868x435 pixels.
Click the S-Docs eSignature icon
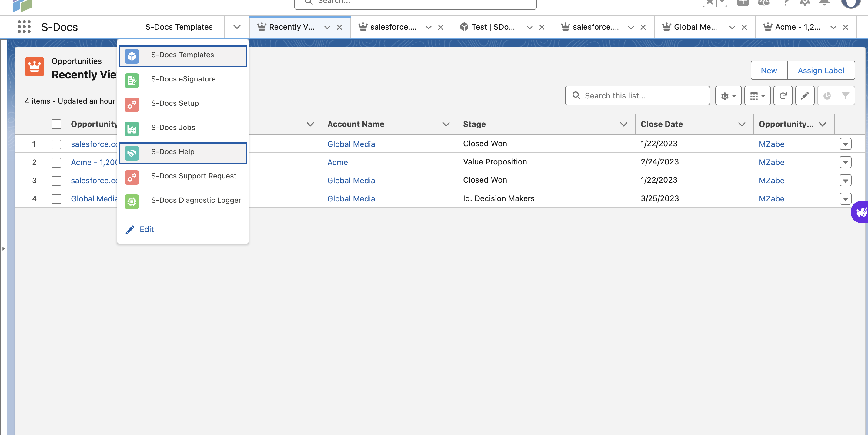pos(132,80)
